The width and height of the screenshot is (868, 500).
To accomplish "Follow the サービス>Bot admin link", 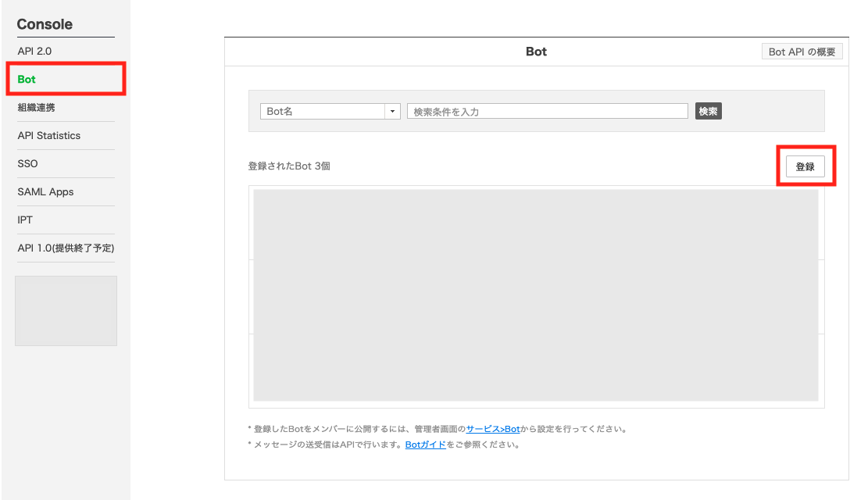I will 494,428.
